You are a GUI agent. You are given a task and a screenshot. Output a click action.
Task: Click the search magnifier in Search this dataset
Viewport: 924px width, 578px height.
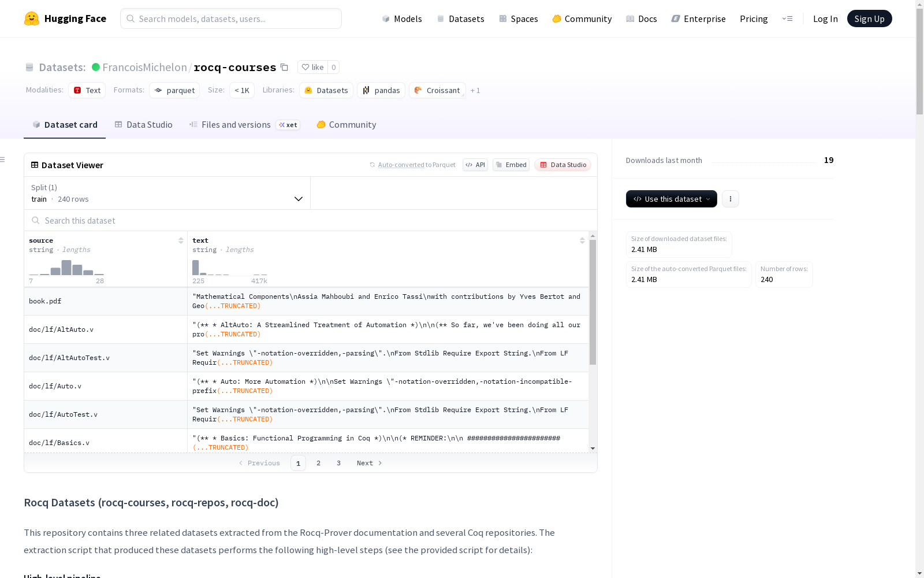click(x=36, y=220)
